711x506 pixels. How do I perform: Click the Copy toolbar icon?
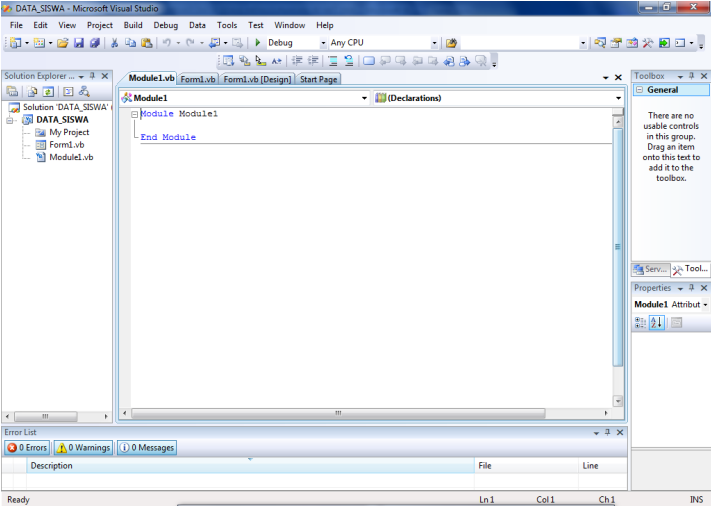click(x=131, y=43)
